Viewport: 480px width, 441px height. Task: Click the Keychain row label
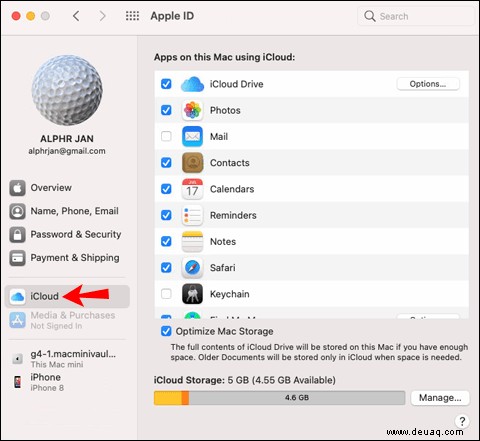click(x=229, y=294)
